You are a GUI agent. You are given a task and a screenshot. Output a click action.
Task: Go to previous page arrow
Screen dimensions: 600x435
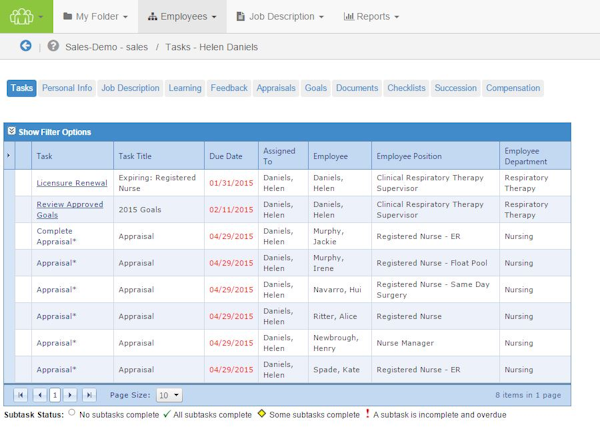tap(40, 395)
